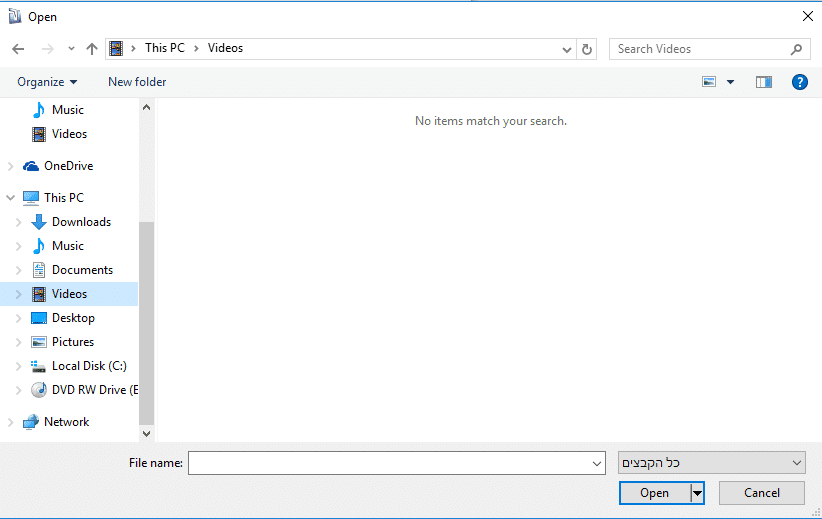Click the Open button
822x519 pixels.
pyautogui.click(x=654, y=493)
